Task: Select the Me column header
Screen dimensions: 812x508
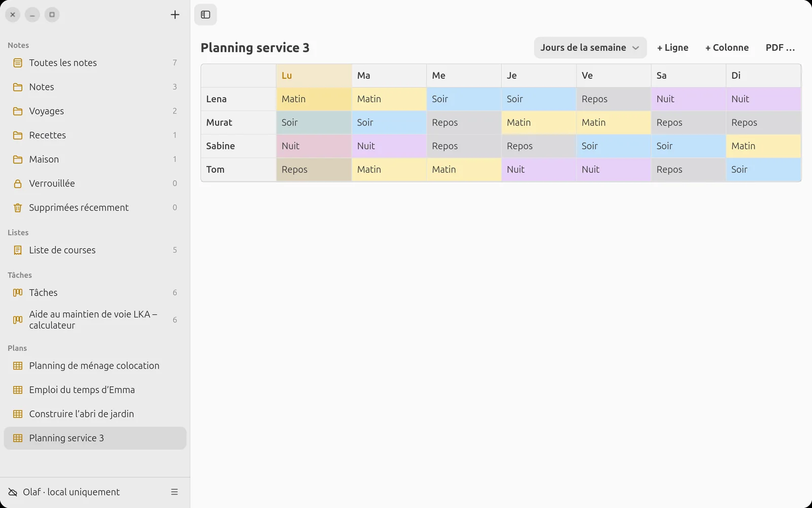Action: click(x=464, y=76)
